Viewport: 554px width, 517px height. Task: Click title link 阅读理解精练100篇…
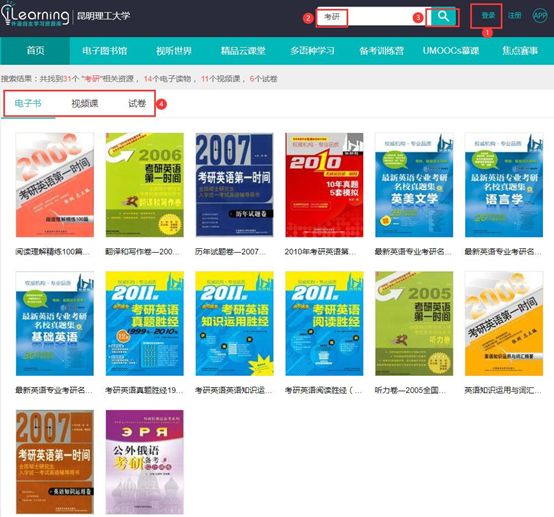click(52, 252)
